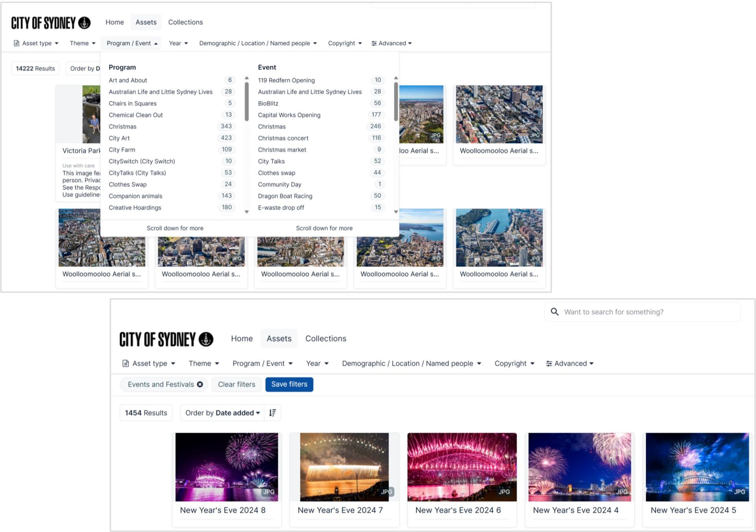Viewport: 756px width, 532px height.
Task: Go to Collections tab in lower window
Action: tap(326, 339)
